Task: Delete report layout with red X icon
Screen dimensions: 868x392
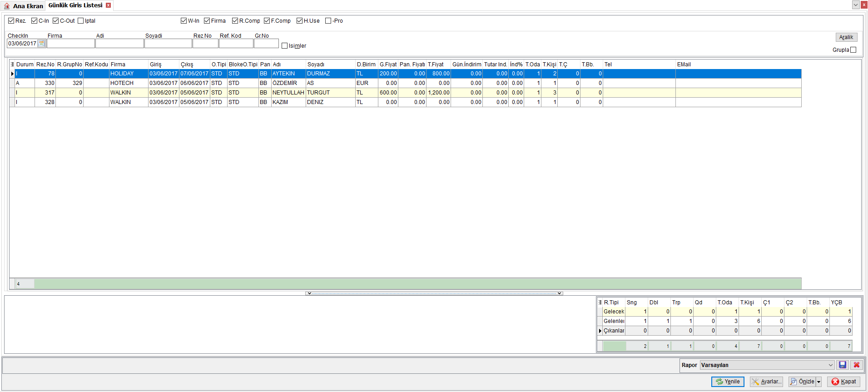Action: pos(857,365)
